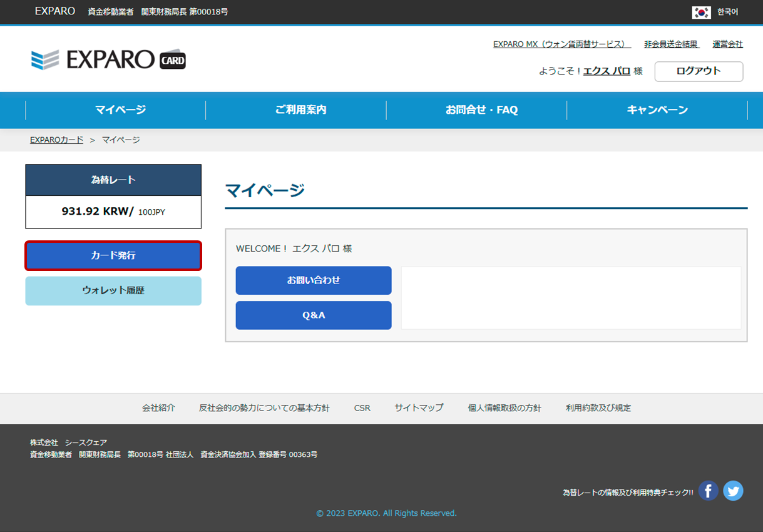
Task: Click the EXPARO CARD logo
Action: click(108, 59)
